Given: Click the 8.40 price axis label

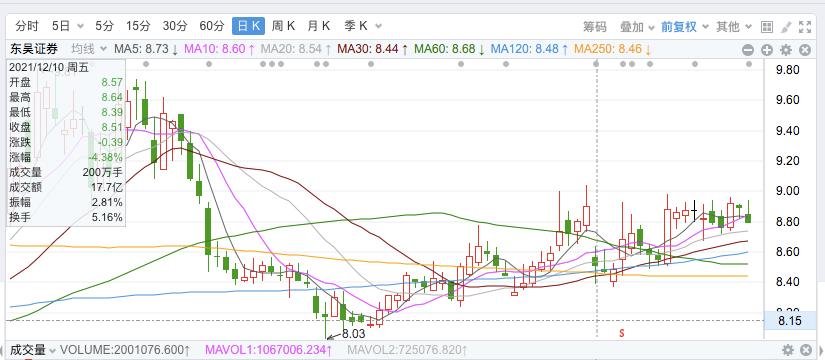Looking at the screenshot, I should [788, 282].
